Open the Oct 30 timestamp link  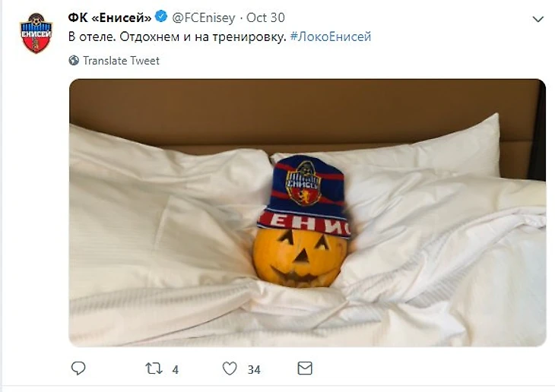tap(265, 17)
